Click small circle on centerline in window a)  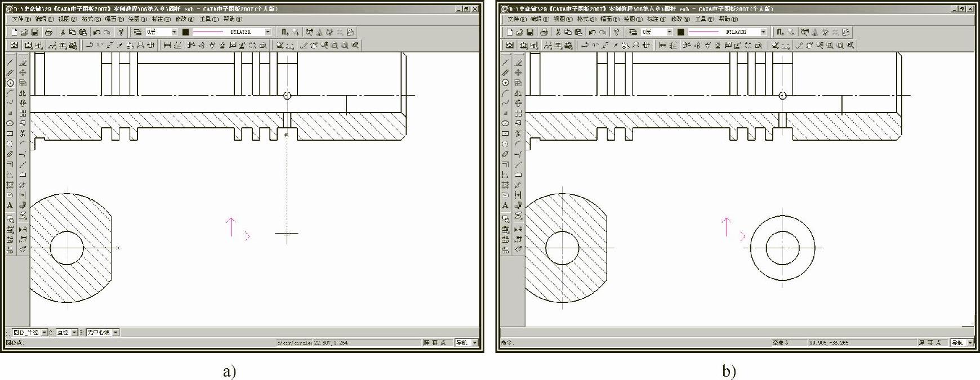tap(287, 96)
